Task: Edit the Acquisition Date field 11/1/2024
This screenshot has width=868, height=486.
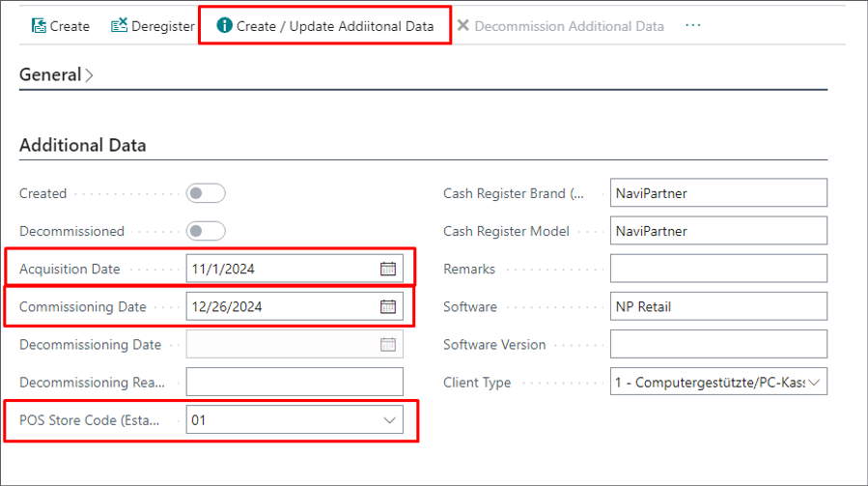Action: tap(294, 269)
